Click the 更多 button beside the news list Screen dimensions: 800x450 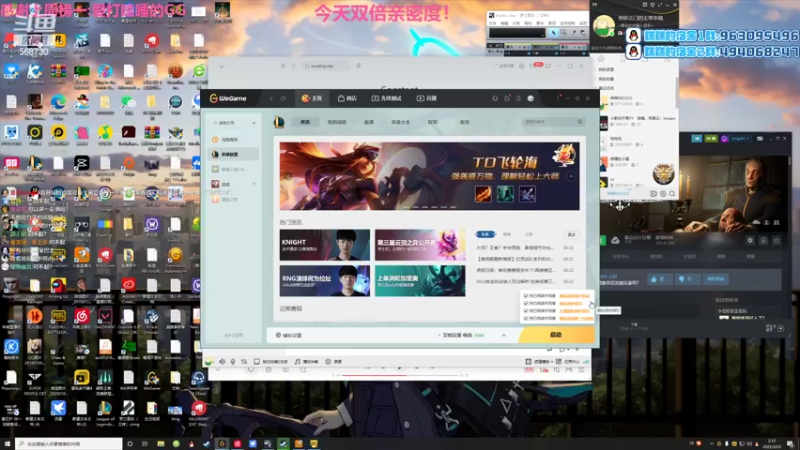click(571, 235)
